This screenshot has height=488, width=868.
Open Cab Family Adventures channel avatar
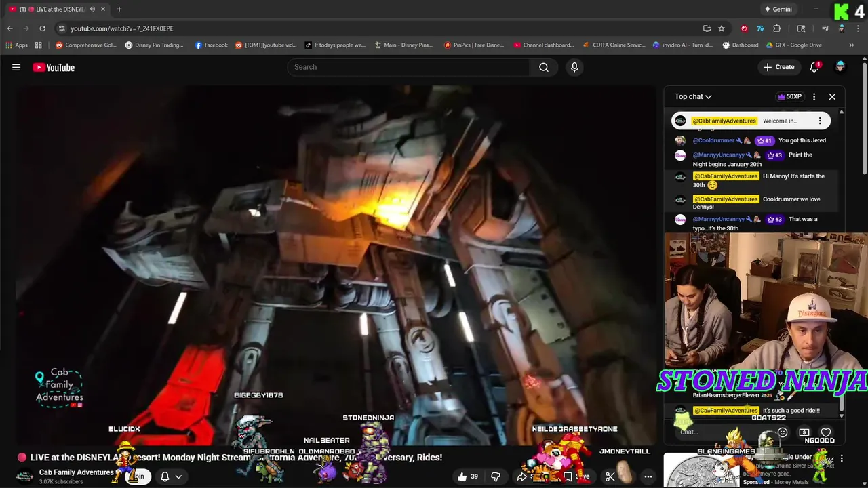[x=25, y=476]
